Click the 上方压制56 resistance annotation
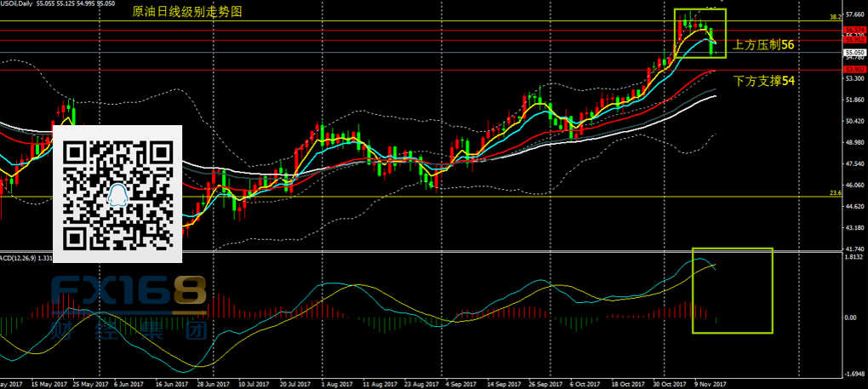The width and height of the screenshot is (868, 389). pyautogui.click(x=763, y=43)
